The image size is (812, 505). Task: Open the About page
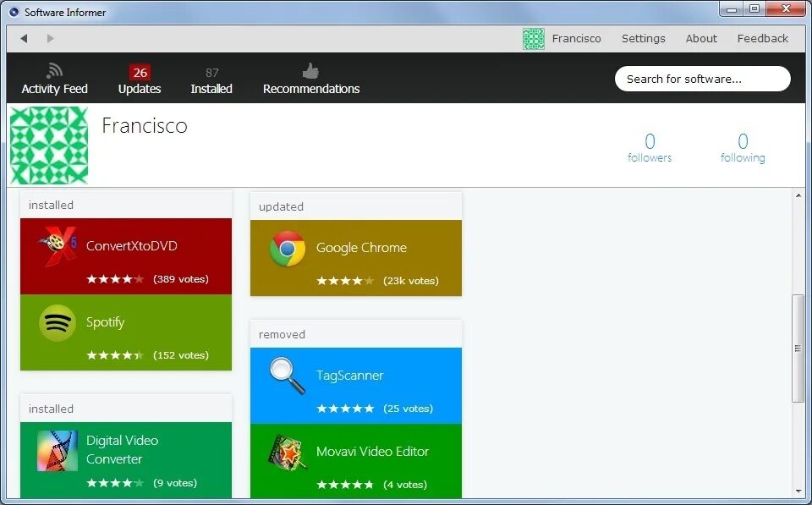click(701, 38)
